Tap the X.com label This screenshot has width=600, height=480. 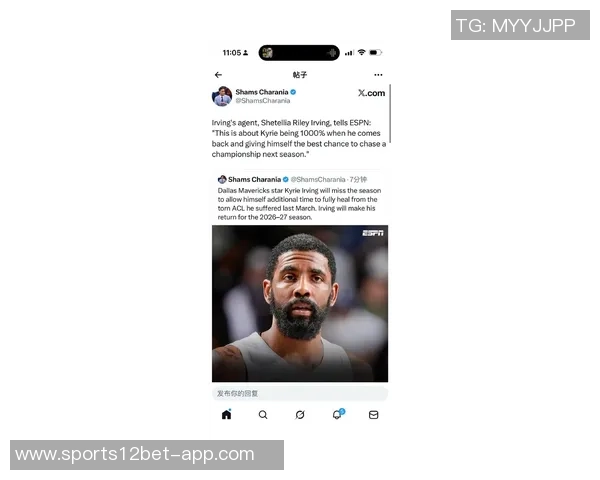point(372,93)
